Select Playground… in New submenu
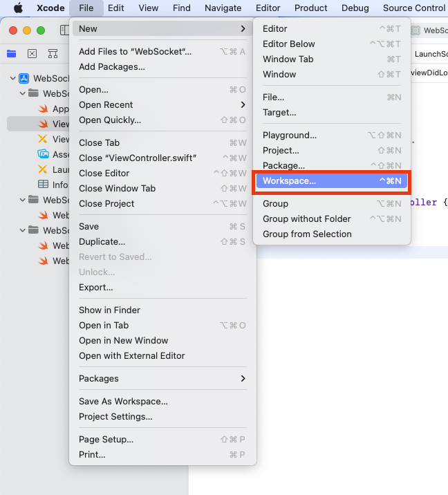 [x=331, y=135]
